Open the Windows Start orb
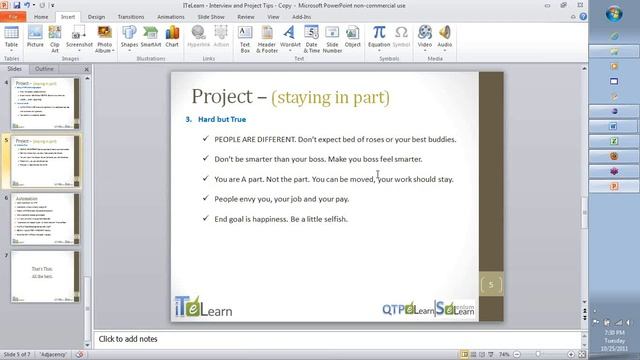Image resolution: width=640 pixels, height=360 pixels. coord(614,14)
